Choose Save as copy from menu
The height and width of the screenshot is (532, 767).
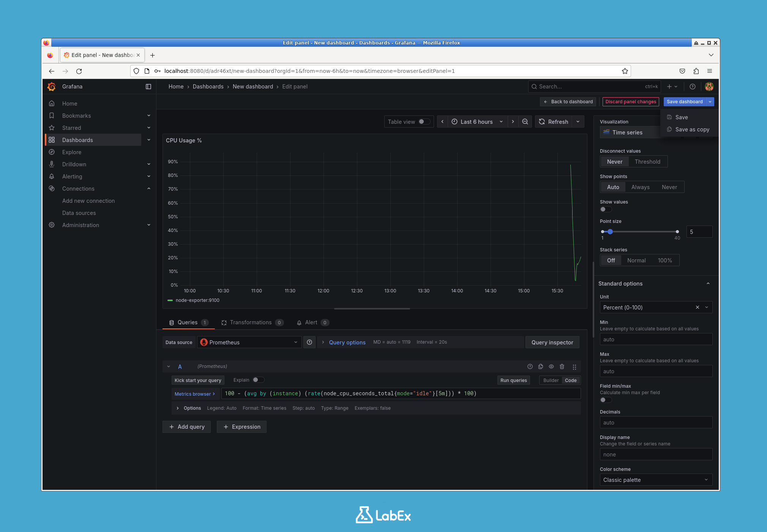coord(693,129)
